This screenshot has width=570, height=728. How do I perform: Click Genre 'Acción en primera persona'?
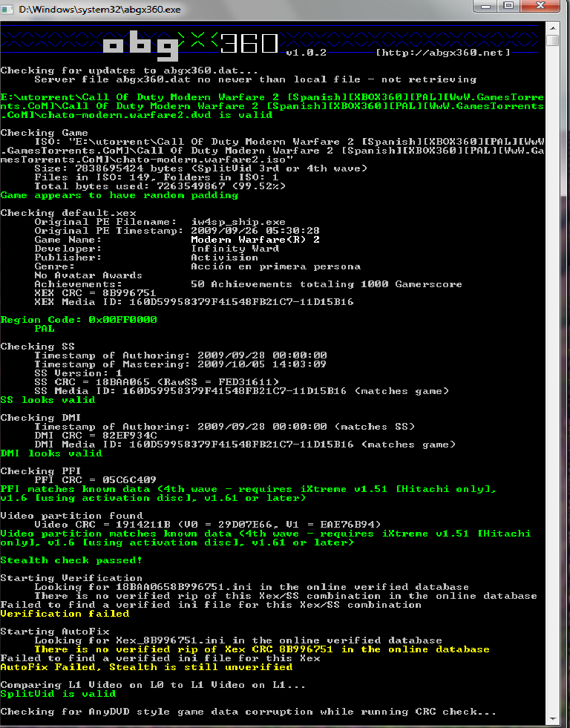point(275,266)
